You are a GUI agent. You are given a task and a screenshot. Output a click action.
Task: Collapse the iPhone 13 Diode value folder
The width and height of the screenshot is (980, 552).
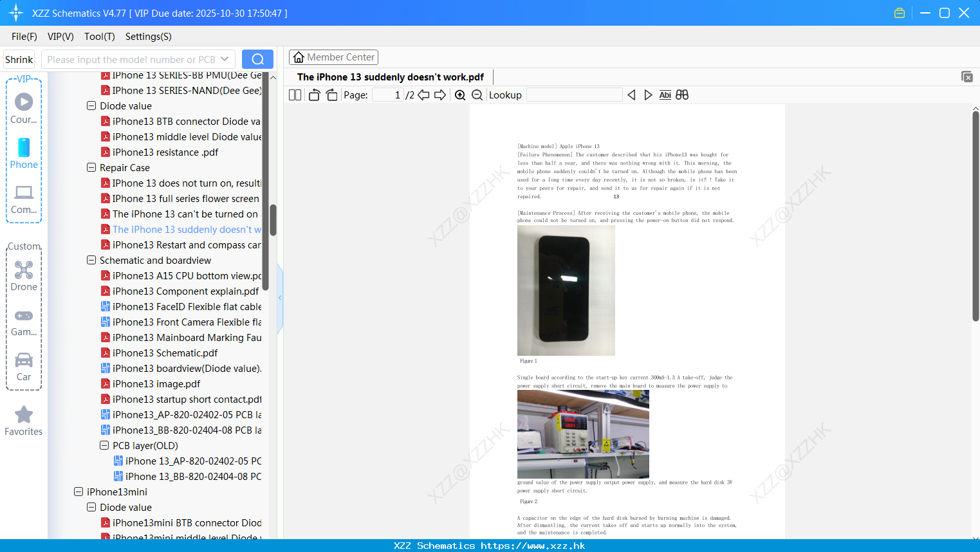91,106
